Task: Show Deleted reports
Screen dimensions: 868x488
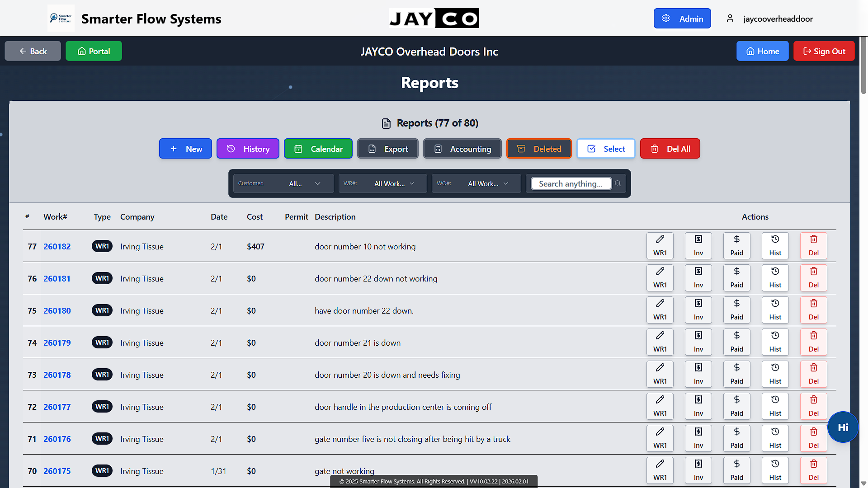Action: [539, 149]
